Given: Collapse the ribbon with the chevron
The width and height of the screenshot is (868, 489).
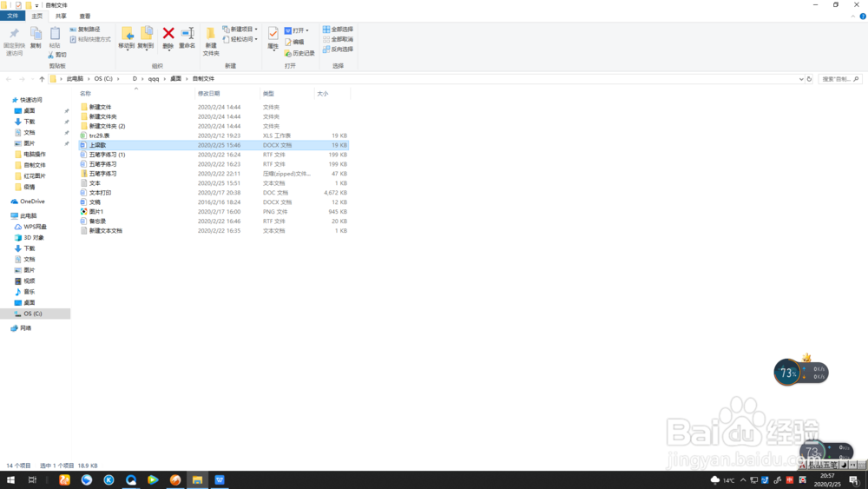Looking at the screenshot, I should [852, 16].
